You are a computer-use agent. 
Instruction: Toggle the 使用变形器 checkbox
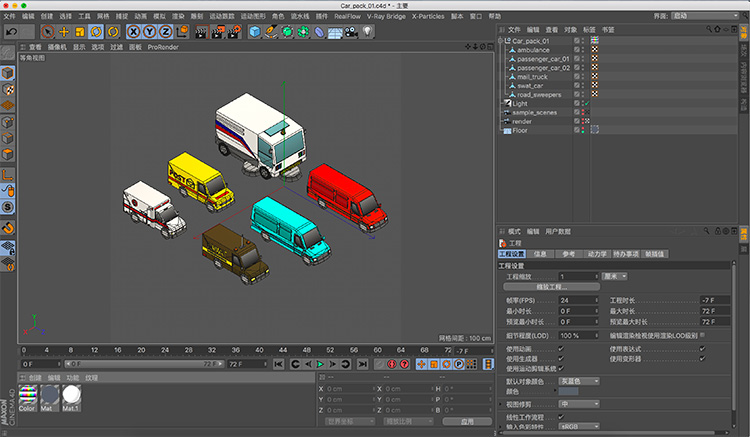pos(702,359)
